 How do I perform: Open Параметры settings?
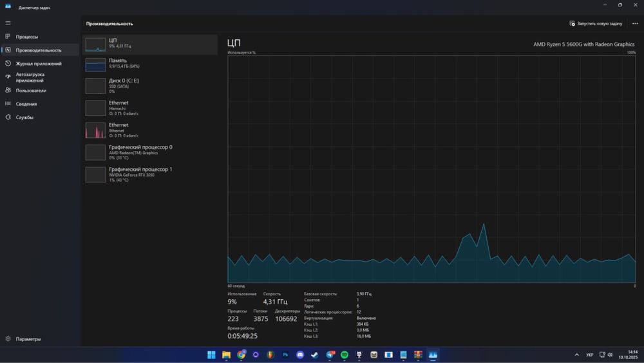(40, 338)
